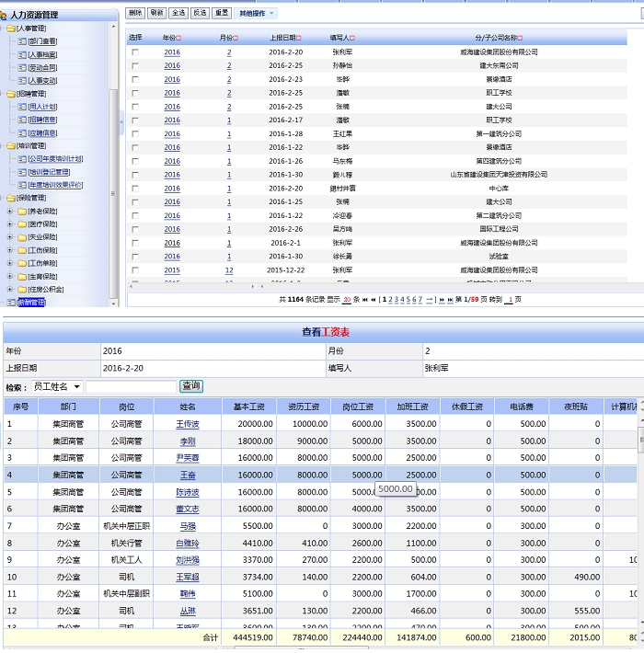
Task: Open the 员工姓名 search field dropdown
Action: (x=57, y=387)
